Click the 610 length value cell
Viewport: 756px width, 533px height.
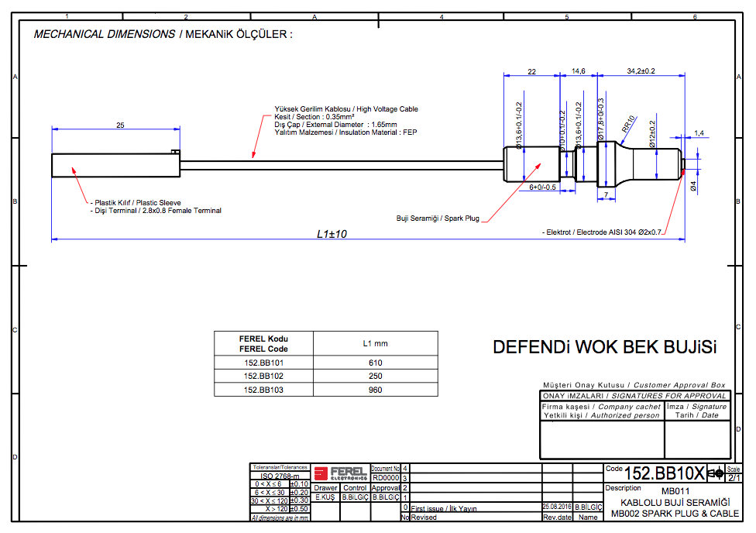376,363
